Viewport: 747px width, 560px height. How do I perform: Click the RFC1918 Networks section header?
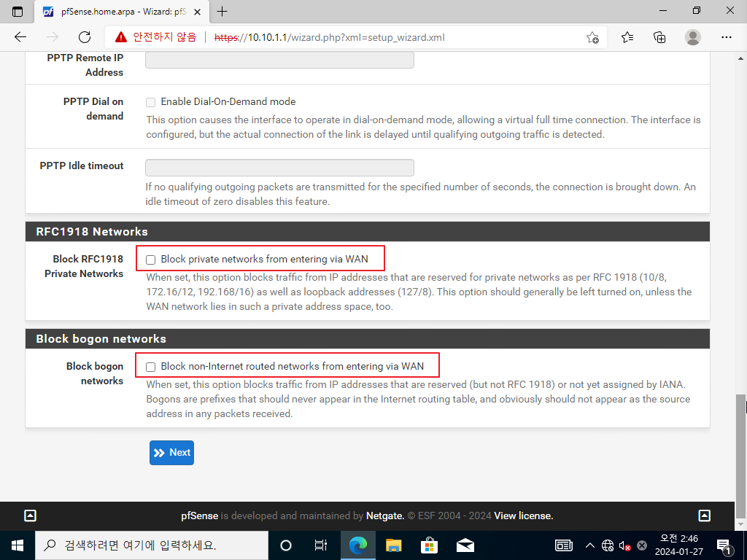click(368, 231)
